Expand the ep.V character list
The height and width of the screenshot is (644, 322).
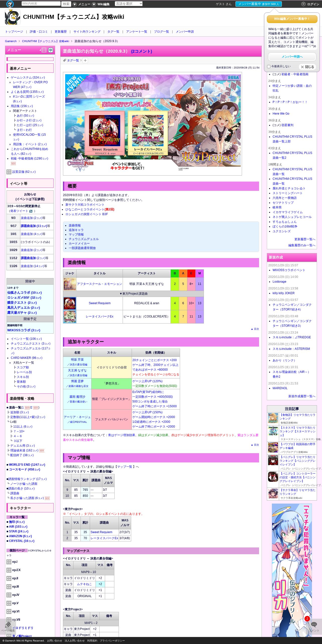pos(9,603)
